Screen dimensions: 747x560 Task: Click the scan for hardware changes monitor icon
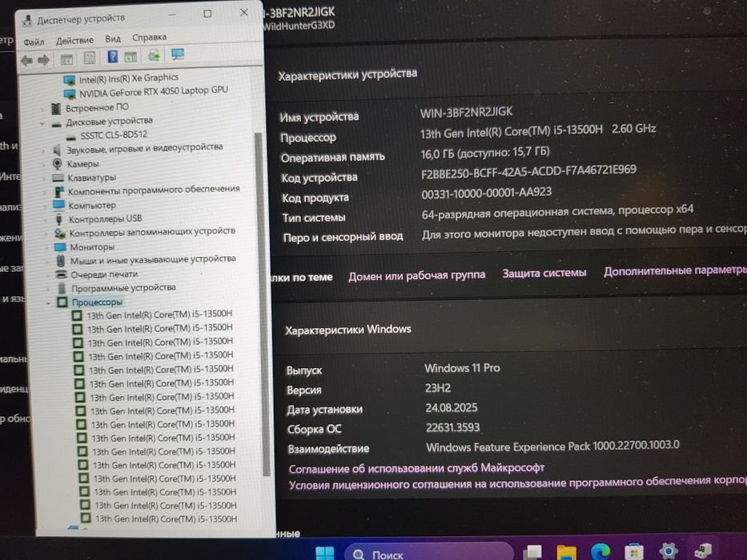(x=178, y=54)
